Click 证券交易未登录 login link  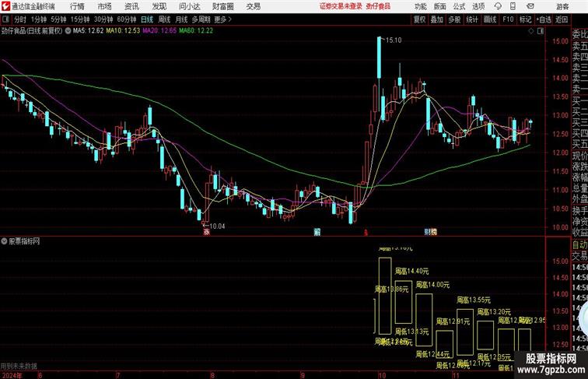pos(341,6)
